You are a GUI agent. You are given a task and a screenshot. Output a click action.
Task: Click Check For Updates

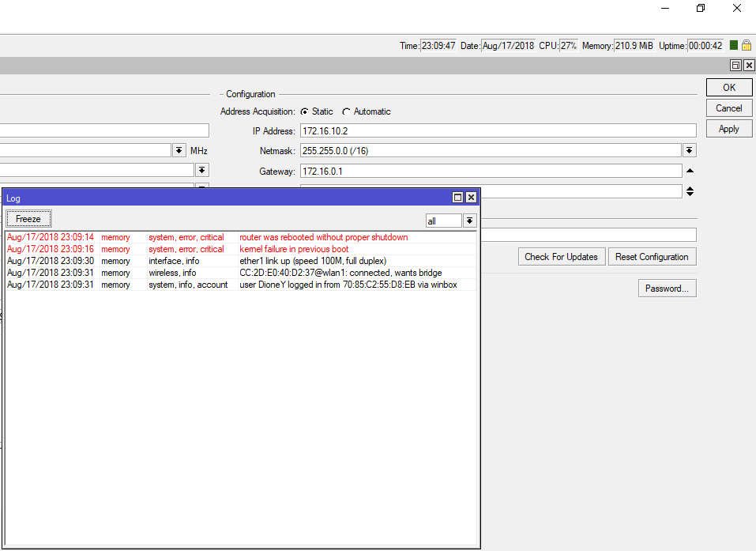point(562,257)
